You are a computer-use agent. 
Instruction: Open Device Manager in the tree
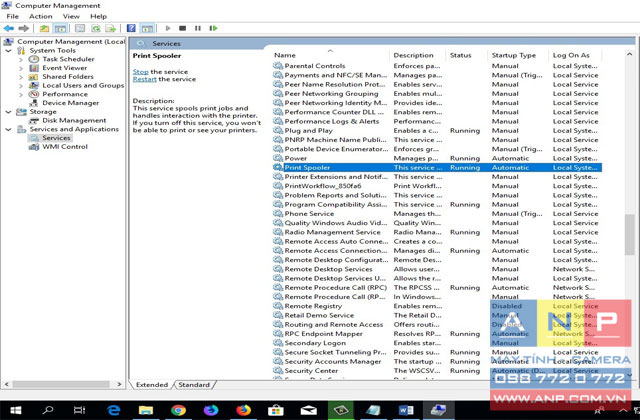[x=71, y=103]
